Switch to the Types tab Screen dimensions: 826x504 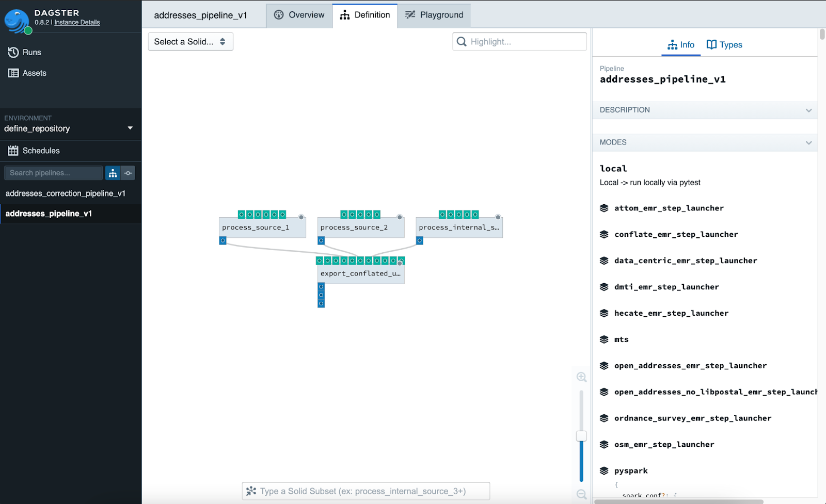pos(724,45)
